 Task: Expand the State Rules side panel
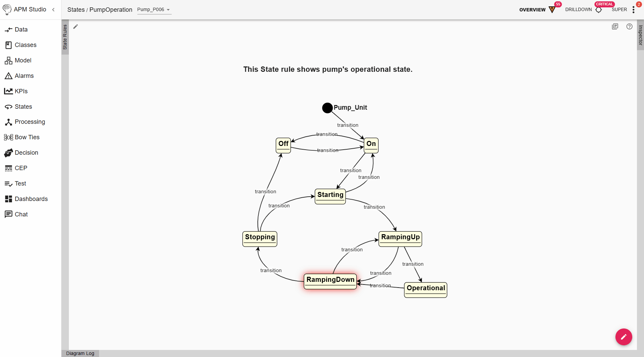[x=65, y=37]
